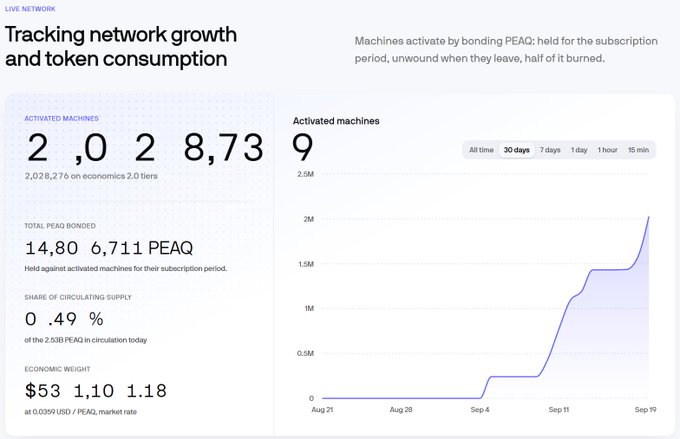Switch chart to 1 day
This screenshot has height=439, width=680.
click(x=579, y=150)
